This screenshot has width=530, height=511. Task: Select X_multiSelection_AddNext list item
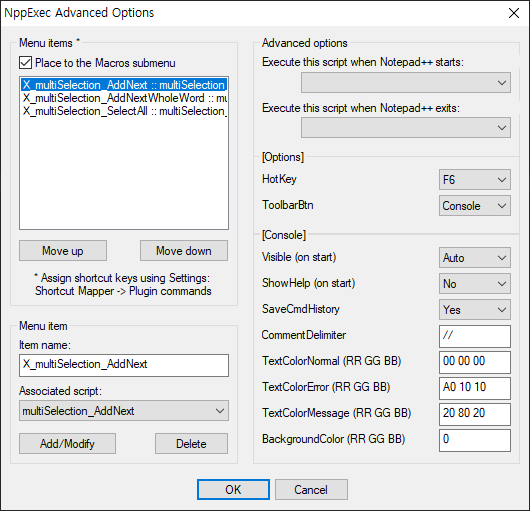coord(124,85)
